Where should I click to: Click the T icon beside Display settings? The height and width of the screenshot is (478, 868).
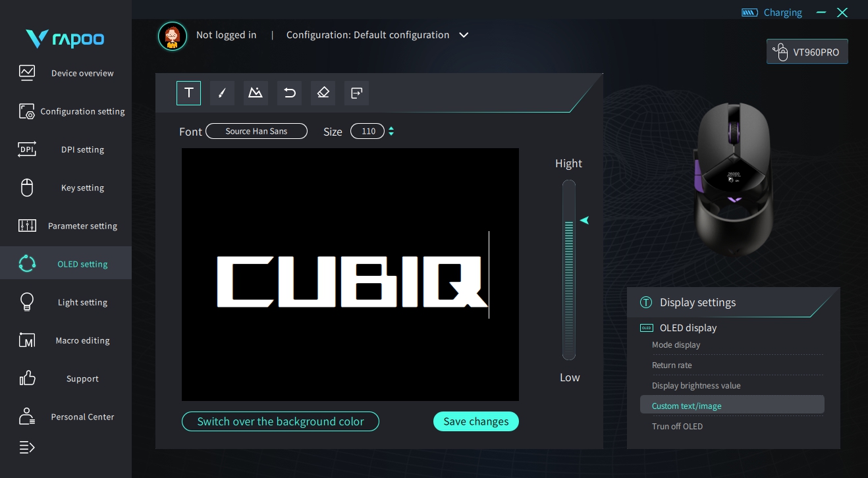tap(646, 303)
